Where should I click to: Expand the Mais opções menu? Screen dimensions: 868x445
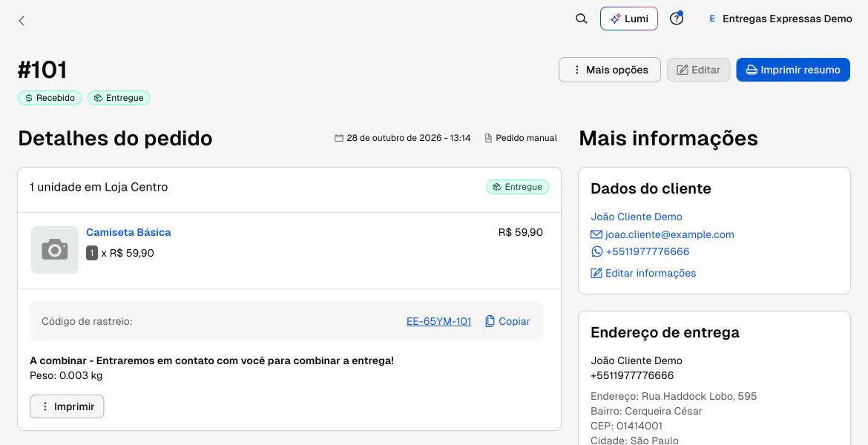[610, 70]
